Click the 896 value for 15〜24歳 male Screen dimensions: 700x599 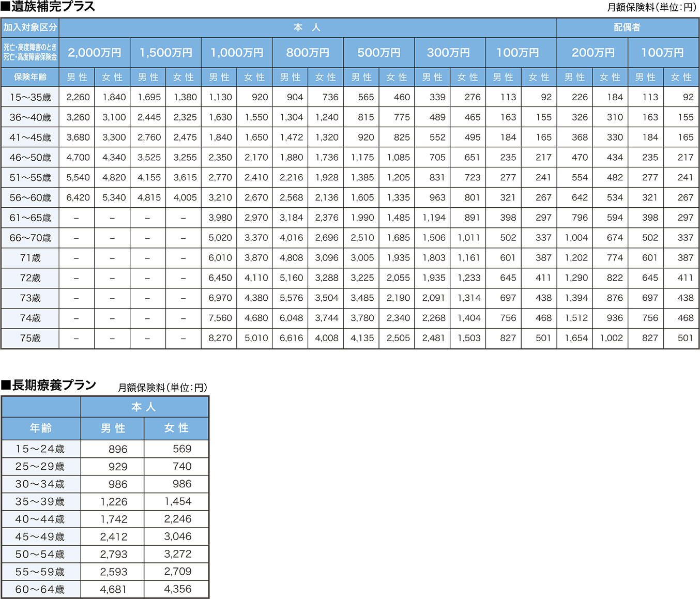click(x=118, y=449)
